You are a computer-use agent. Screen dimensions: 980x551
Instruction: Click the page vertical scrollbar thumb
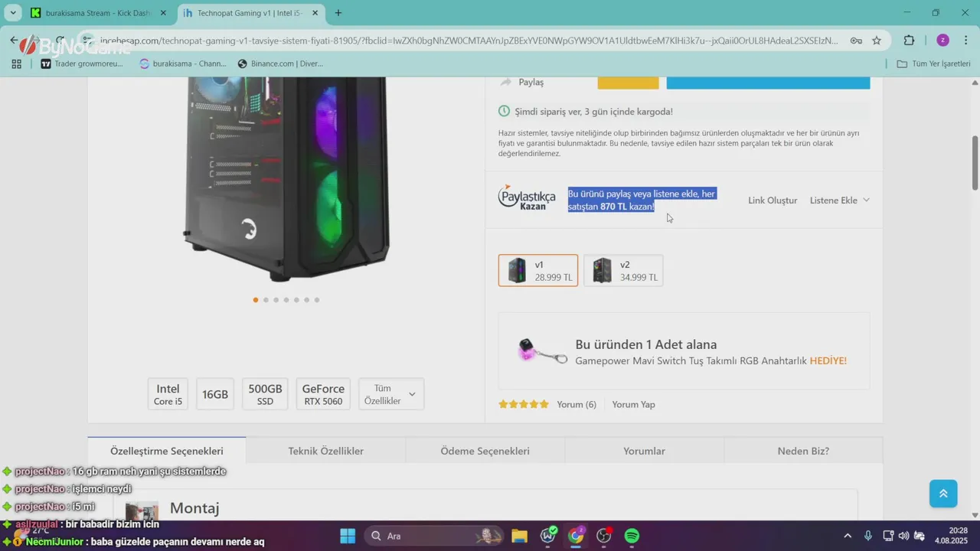click(975, 163)
